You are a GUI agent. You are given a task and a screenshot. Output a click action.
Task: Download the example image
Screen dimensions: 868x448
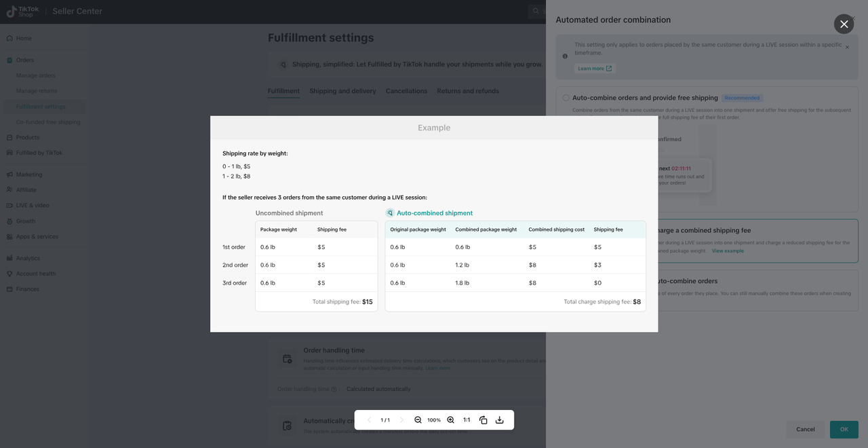500,420
